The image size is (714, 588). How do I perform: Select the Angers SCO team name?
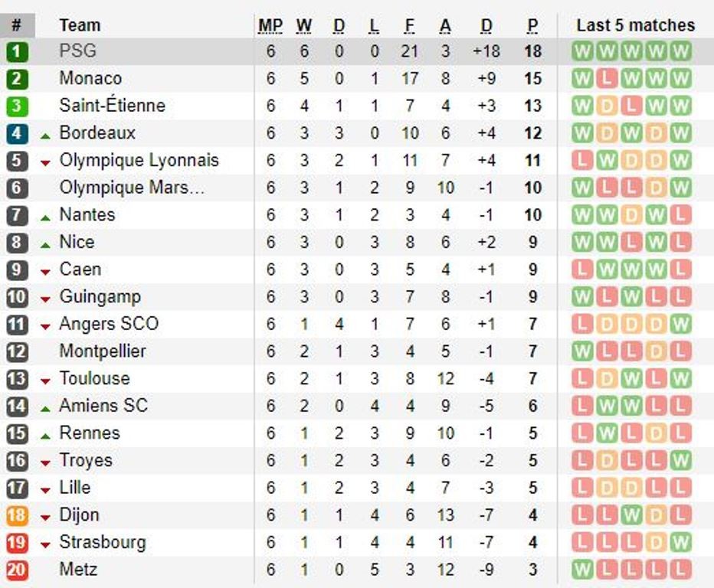point(109,324)
